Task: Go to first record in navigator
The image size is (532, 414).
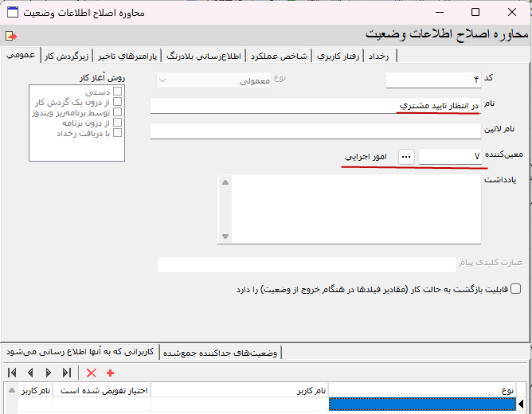Action: 12,373
